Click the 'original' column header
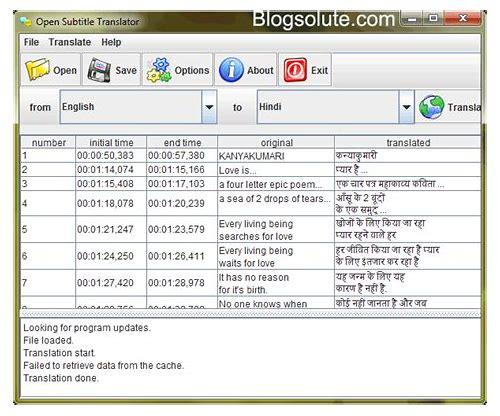Viewport: 500px width, 416px height. pos(276,143)
